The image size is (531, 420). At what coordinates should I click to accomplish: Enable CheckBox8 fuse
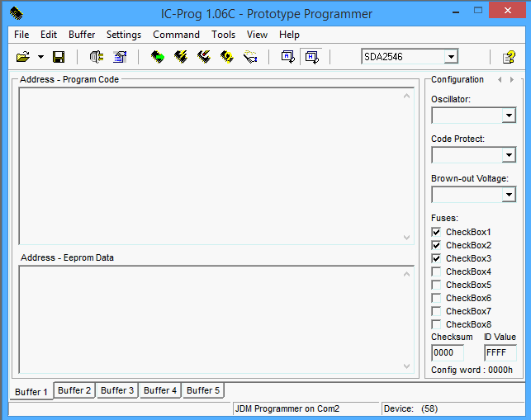[x=436, y=324]
